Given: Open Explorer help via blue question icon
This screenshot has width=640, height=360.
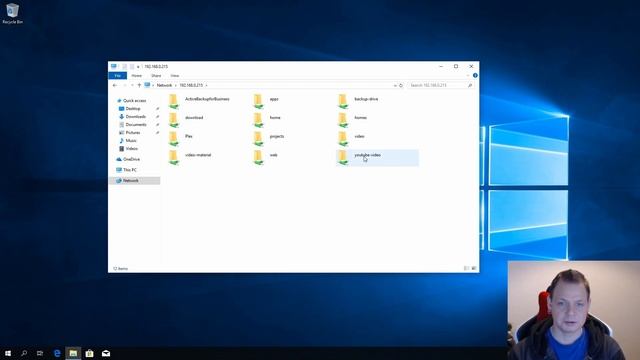Looking at the screenshot, I should tap(475, 76).
